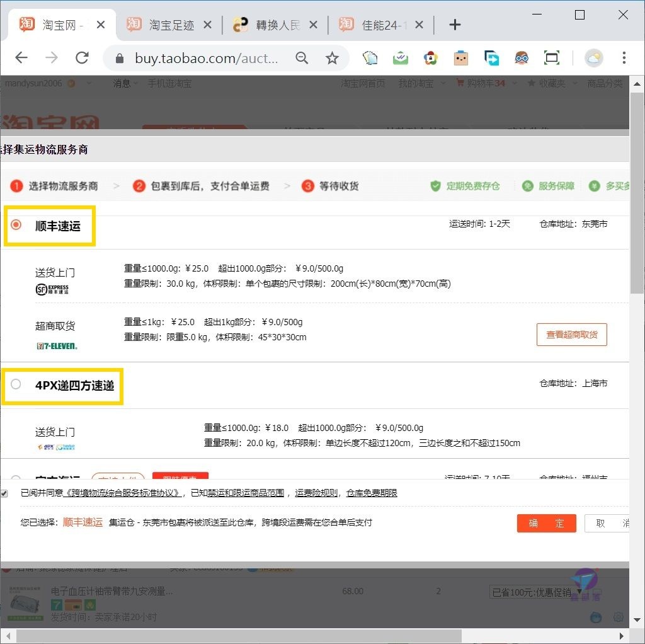Close the 淘宝网 tab

(100, 25)
